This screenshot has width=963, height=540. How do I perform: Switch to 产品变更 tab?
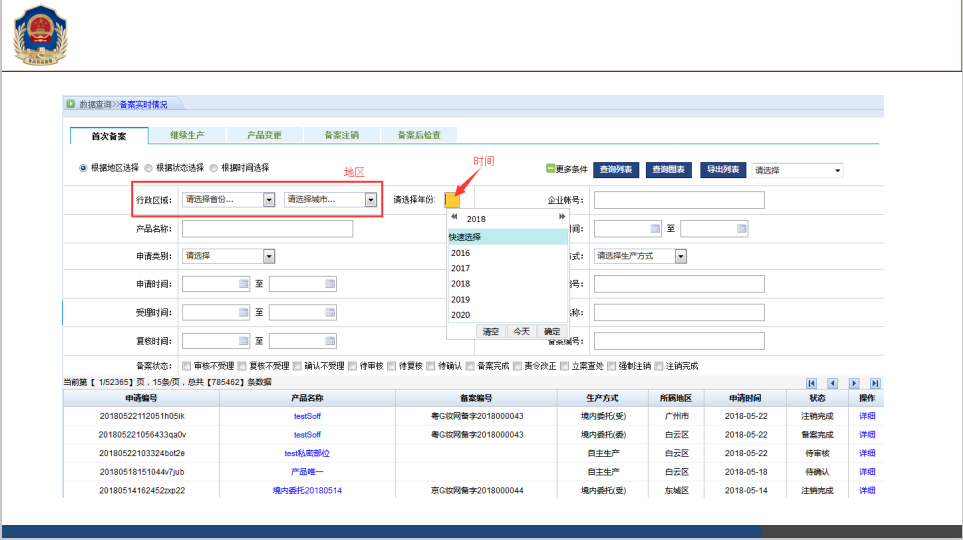pyautogui.click(x=264, y=135)
